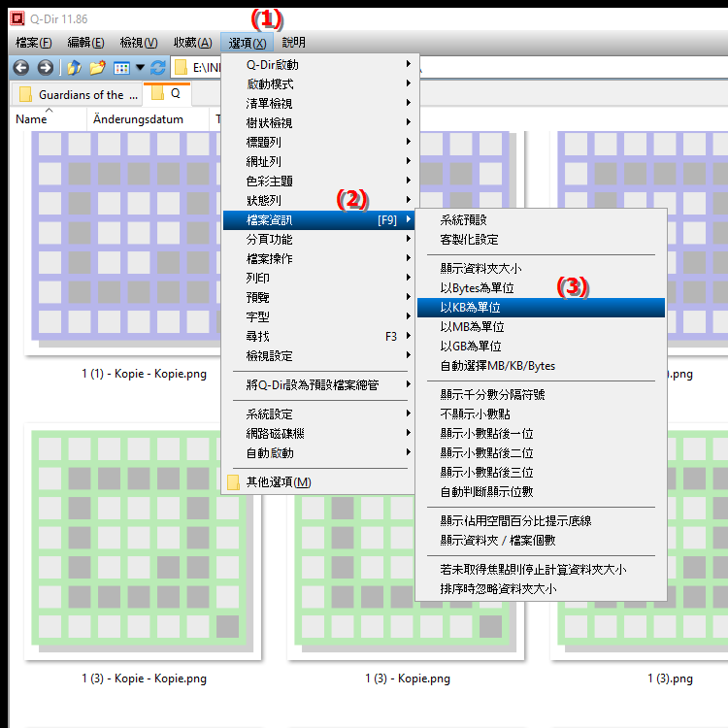Viewport: 728px width, 728px height.
Task: Sort by the Name column header
Action: tap(49, 119)
